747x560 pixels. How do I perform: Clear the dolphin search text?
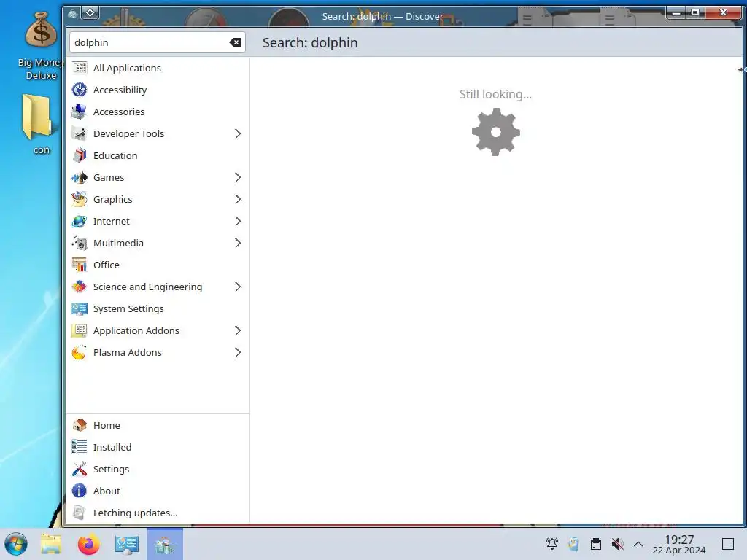[235, 42]
